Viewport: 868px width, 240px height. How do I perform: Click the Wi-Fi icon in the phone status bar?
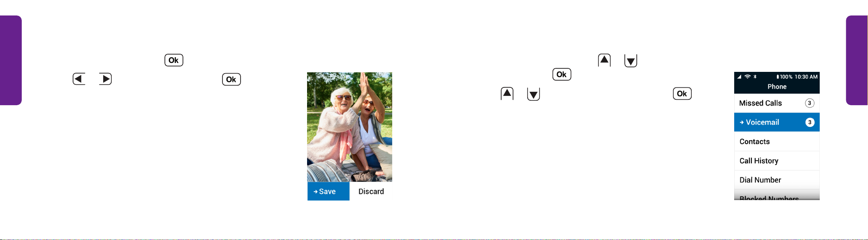[747, 77]
